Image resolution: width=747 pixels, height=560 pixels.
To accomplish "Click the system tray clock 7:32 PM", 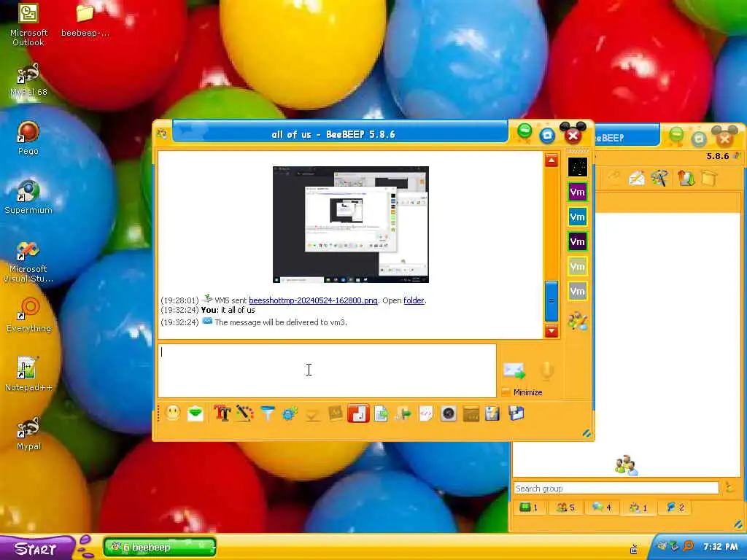I will pyautogui.click(x=720, y=547).
